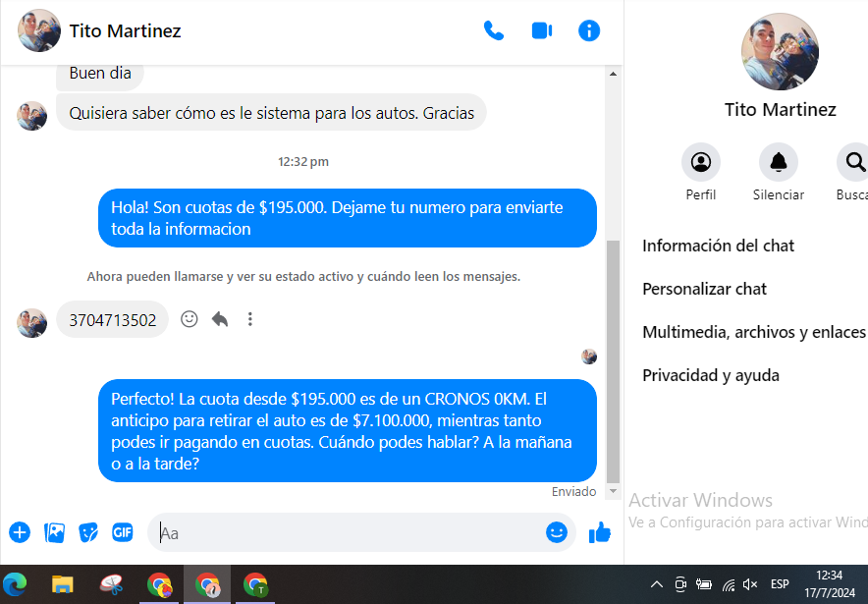Click the chat scrollbar up arrow
This screenshot has width=868, height=604.
(x=613, y=74)
